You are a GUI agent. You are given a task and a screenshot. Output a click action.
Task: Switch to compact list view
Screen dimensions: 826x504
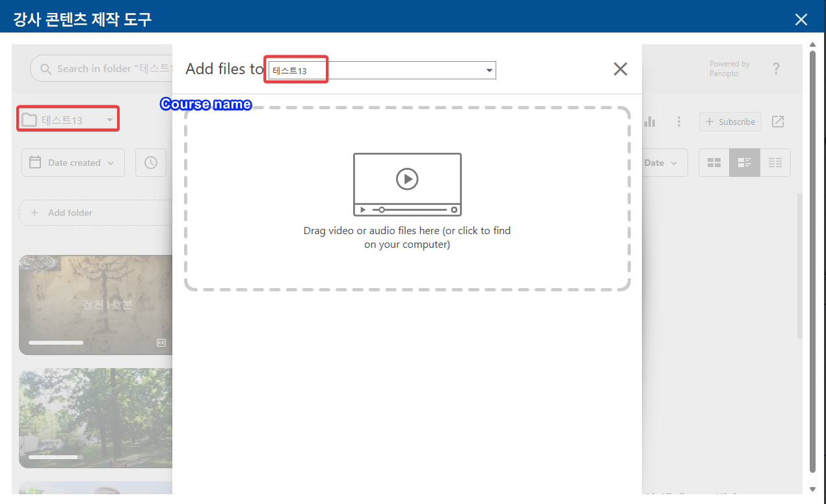(x=775, y=163)
